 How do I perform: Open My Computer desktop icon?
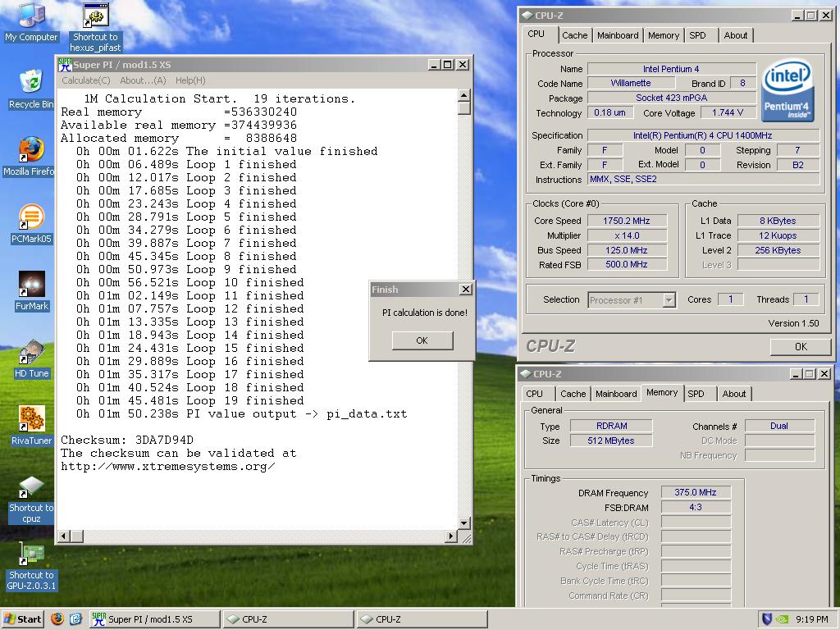31,22
